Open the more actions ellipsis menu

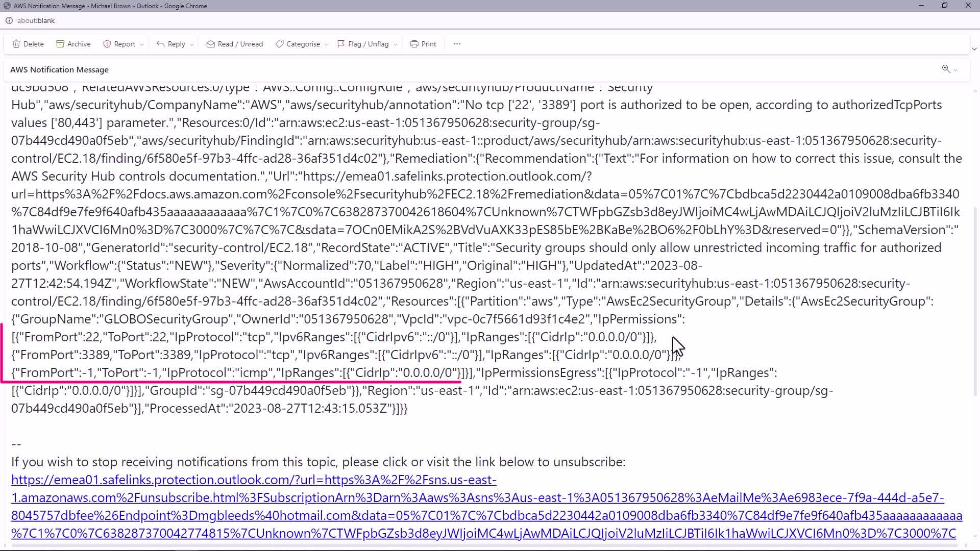[x=457, y=44]
